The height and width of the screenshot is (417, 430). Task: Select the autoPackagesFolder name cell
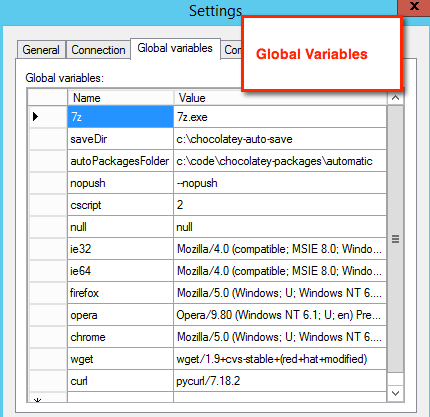click(120, 161)
